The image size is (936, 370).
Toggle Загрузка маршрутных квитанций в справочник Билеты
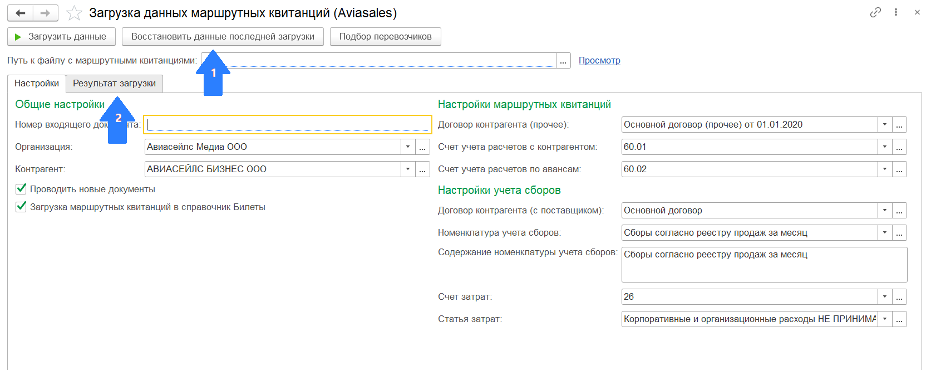[x=21, y=207]
